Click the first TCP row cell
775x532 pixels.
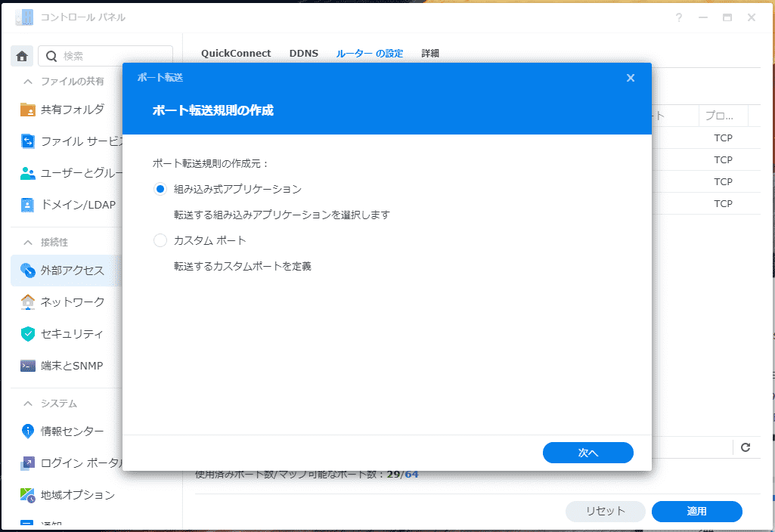pyautogui.click(x=723, y=138)
